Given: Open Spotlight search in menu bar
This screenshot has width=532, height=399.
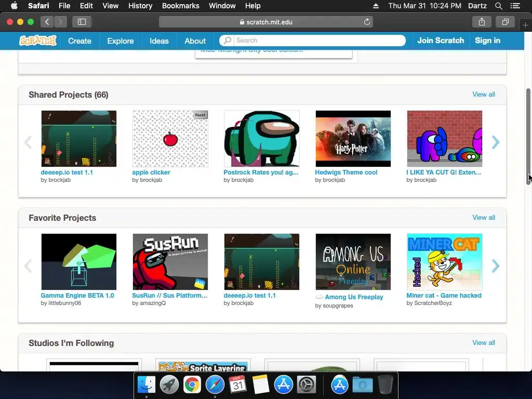Looking at the screenshot, I should coord(498,6).
